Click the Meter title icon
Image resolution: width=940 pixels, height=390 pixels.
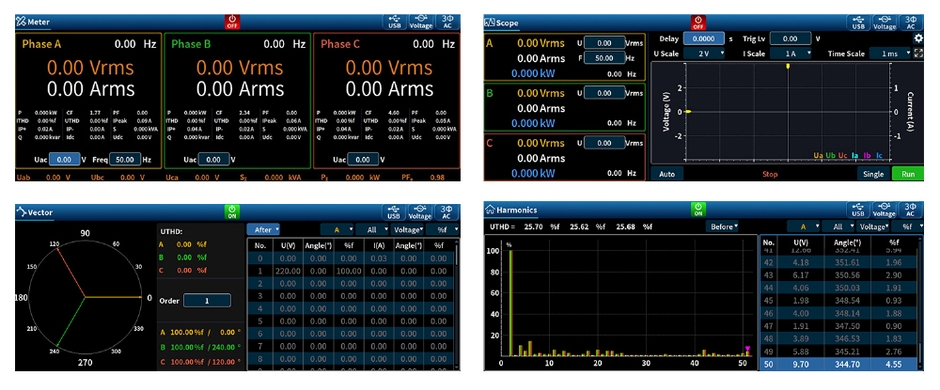coord(21,22)
